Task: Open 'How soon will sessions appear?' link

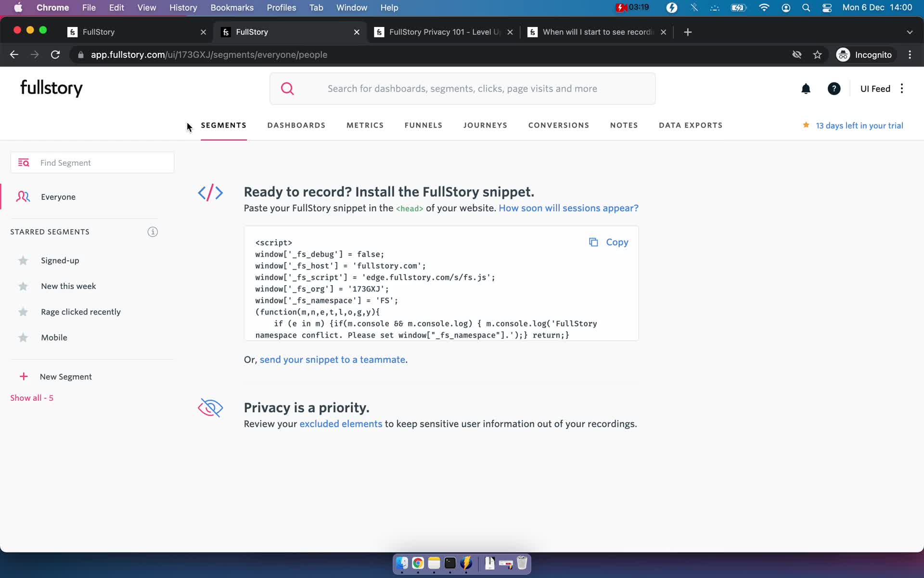Action: pyautogui.click(x=568, y=208)
